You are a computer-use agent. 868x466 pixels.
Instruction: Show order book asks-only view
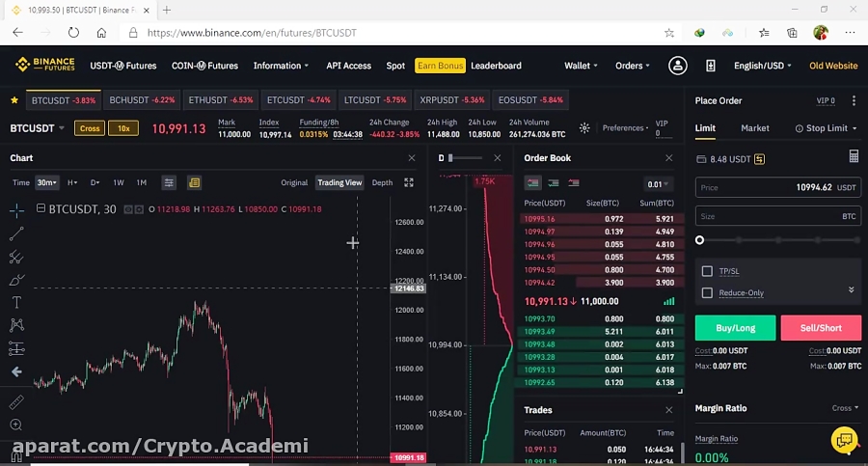click(574, 182)
